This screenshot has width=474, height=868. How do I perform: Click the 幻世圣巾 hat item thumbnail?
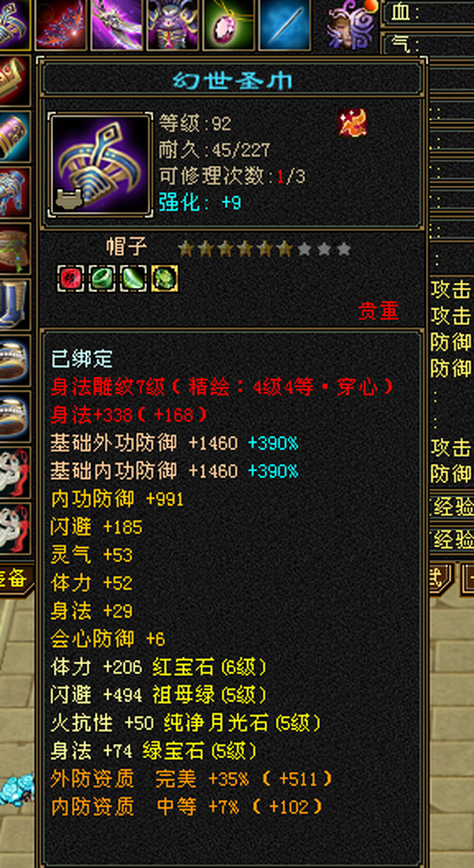pyautogui.click(x=100, y=164)
